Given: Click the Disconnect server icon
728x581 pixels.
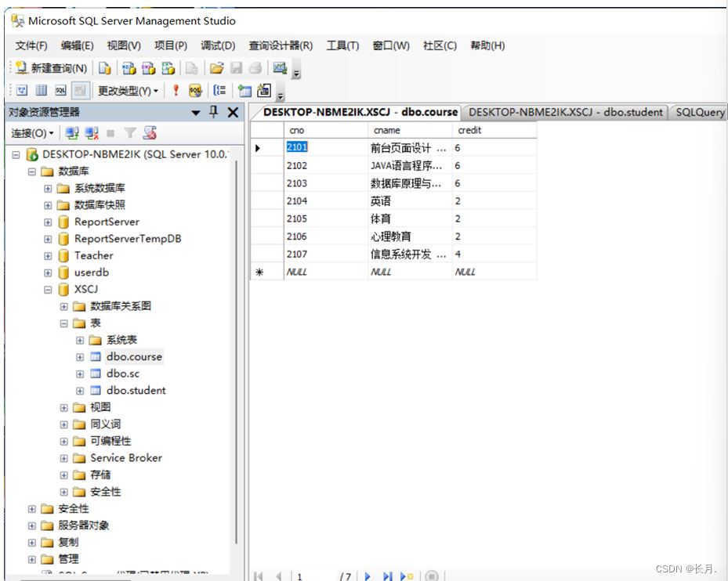Looking at the screenshot, I should pos(92,133).
